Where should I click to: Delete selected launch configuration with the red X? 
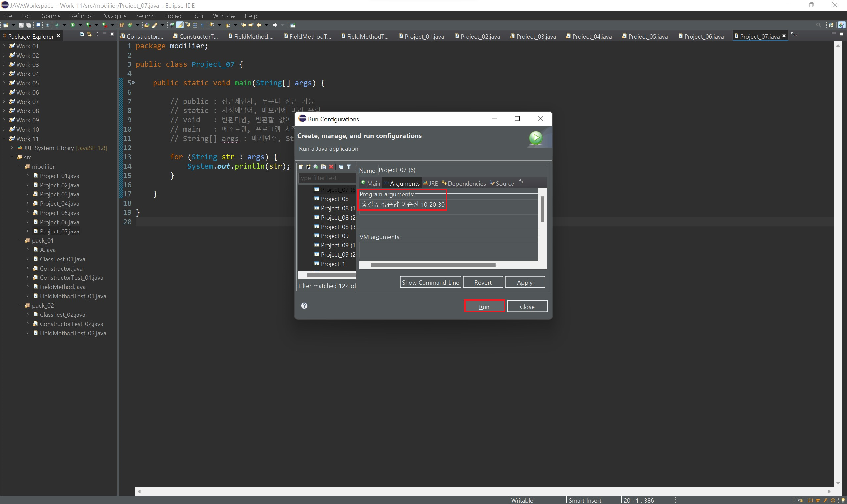tap(331, 167)
